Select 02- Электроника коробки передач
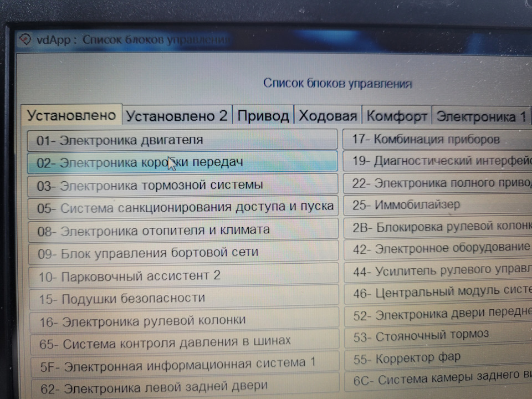 (x=182, y=162)
